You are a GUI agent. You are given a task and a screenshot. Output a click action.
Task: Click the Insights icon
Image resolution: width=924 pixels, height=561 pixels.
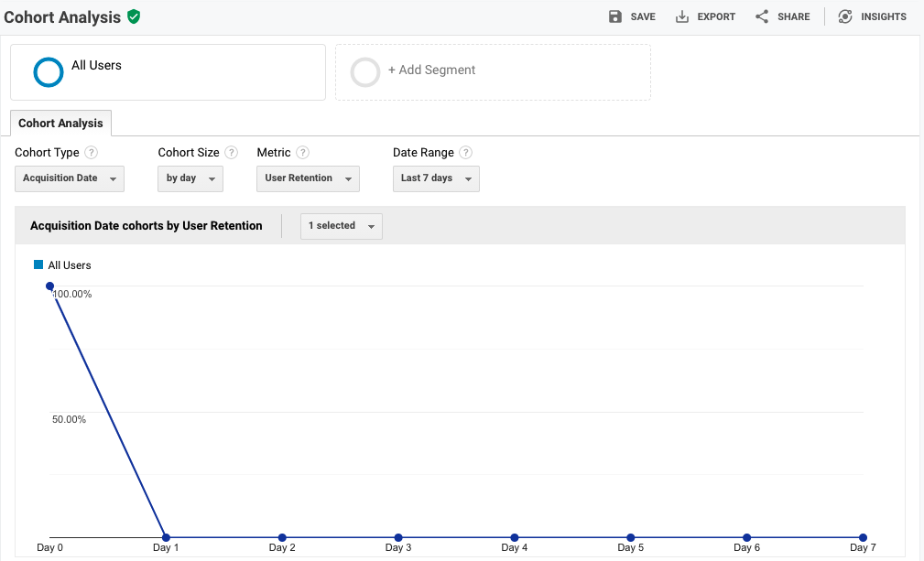pyautogui.click(x=844, y=16)
